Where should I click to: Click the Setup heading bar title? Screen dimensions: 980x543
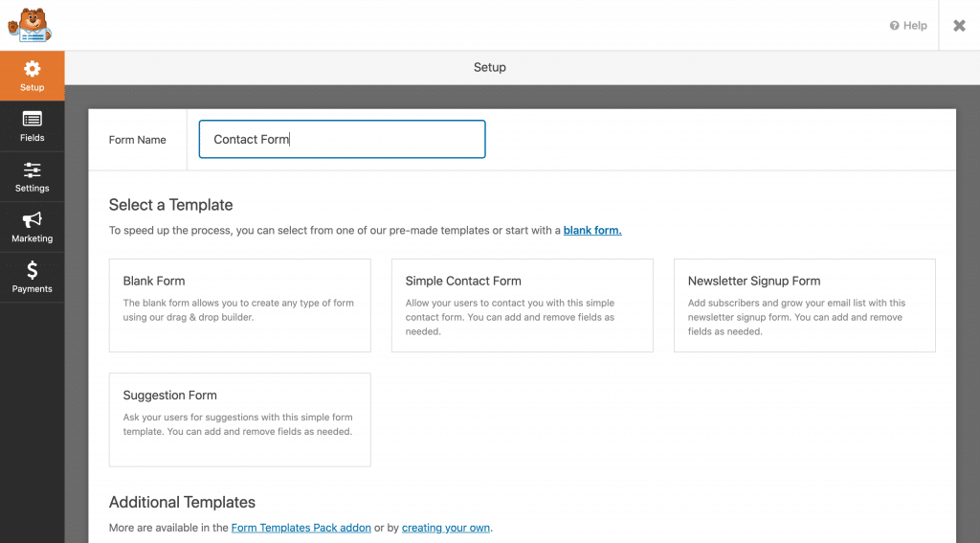tap(489, 68)
